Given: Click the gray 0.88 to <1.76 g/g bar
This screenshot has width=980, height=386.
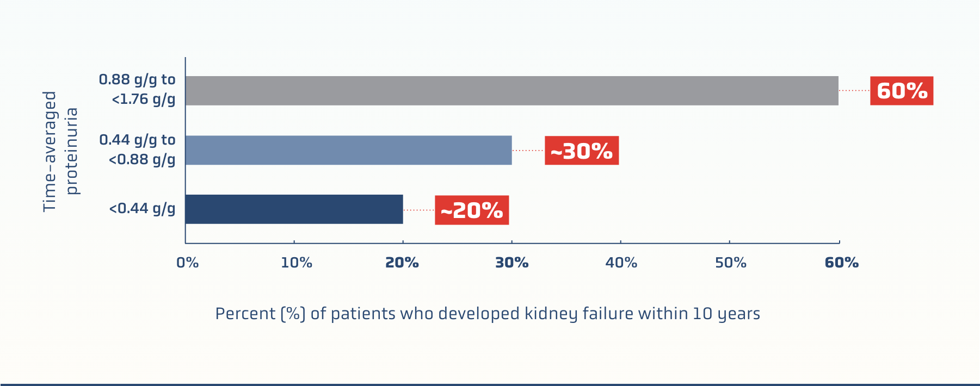Looking at the screenshot, I should pyautogui.click(x=511, y=91).
